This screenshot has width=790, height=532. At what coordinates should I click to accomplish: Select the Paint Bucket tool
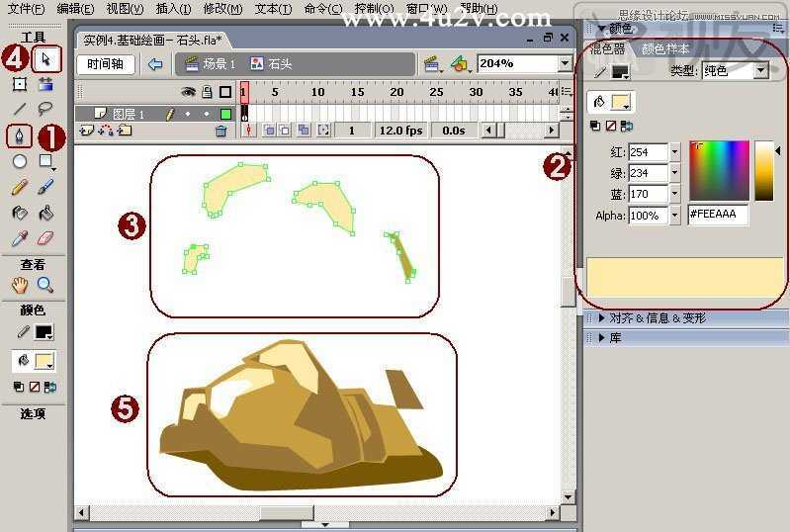(x=45, y=214)
